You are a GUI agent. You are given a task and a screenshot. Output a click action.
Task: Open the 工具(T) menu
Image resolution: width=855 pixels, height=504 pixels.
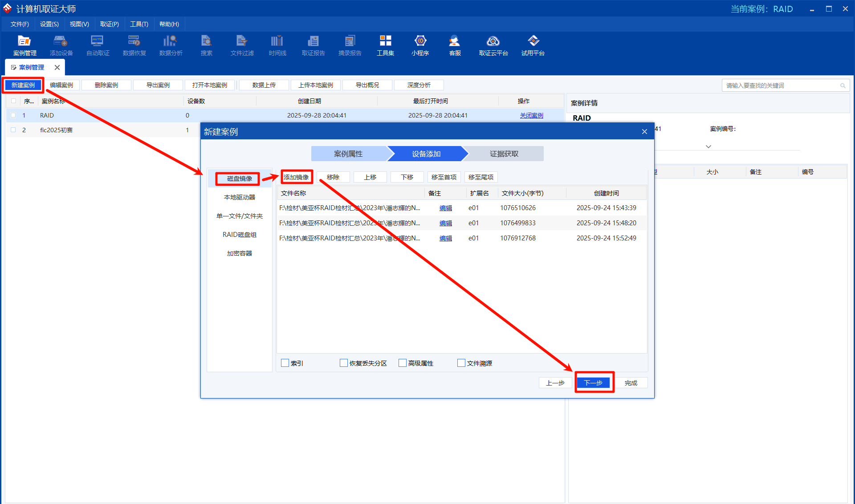click(139, 24)
